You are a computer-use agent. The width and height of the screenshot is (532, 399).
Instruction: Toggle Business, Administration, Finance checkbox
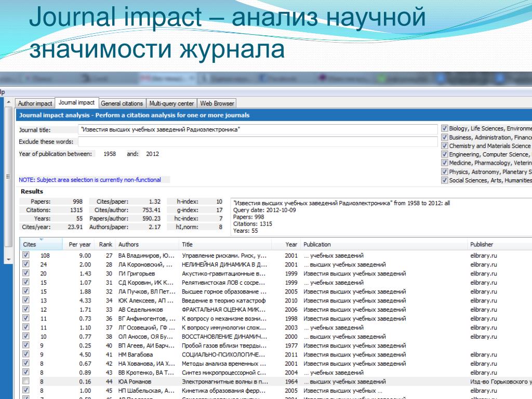pos(445,137)
